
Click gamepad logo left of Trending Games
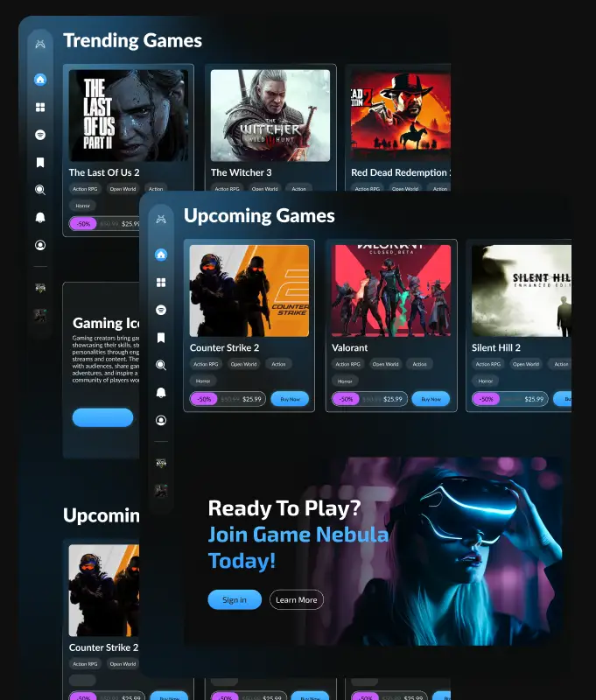[x=40, y=44]
